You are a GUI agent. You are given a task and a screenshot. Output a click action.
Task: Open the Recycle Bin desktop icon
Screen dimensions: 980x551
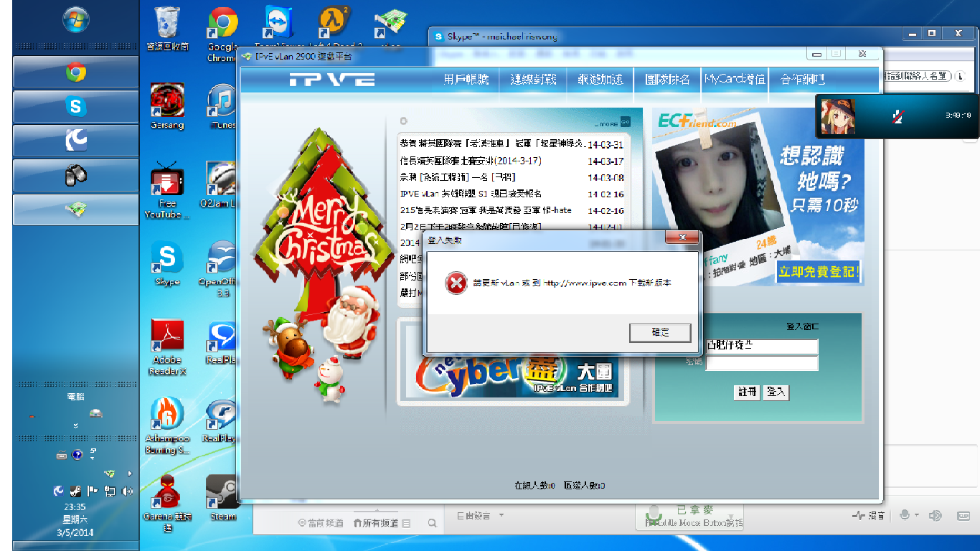click(167, 29)
